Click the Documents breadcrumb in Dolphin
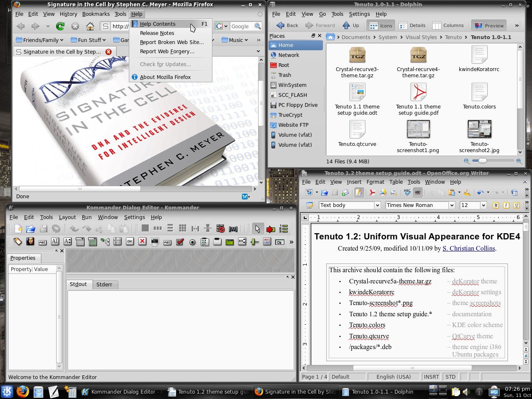The width and height of the screenshot is (532, 399). coord(356,37)
